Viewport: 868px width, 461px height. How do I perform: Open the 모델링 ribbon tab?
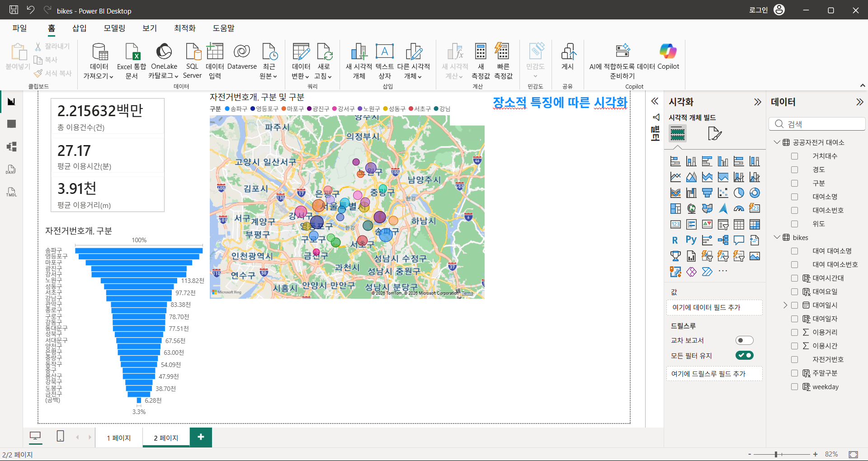pos(114,28)
